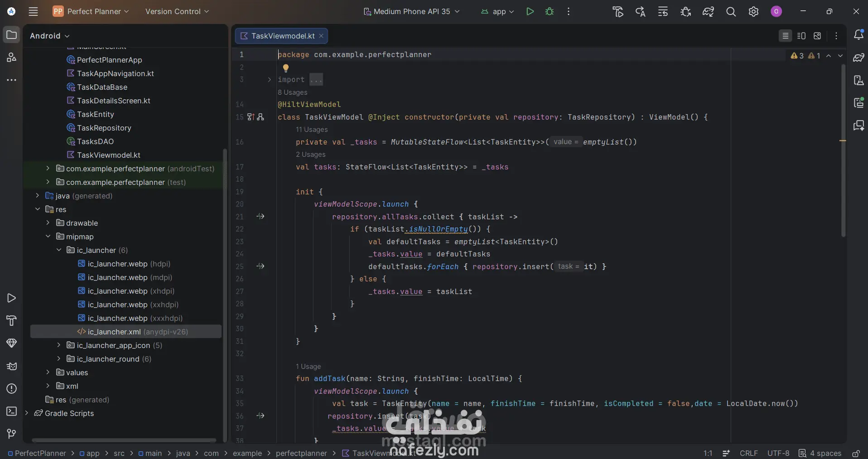Open Search Everywhere magnifier icon

coord(731,12)
